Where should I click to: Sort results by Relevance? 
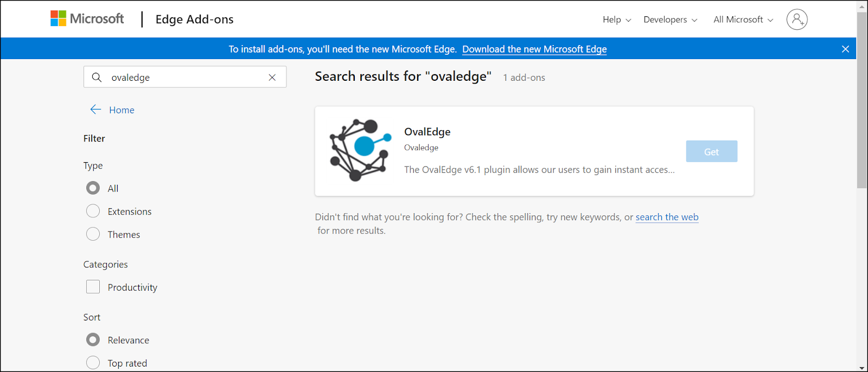[93, 340]
